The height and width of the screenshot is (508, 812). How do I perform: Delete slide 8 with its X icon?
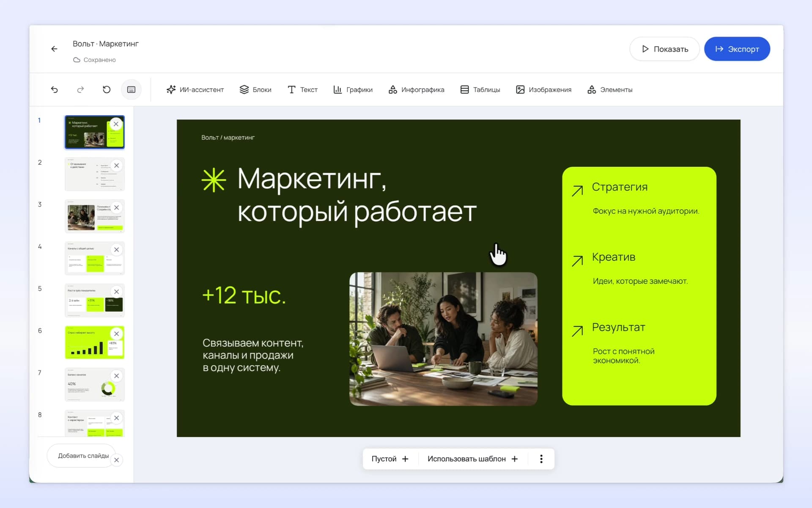click(x=117, y=418)
